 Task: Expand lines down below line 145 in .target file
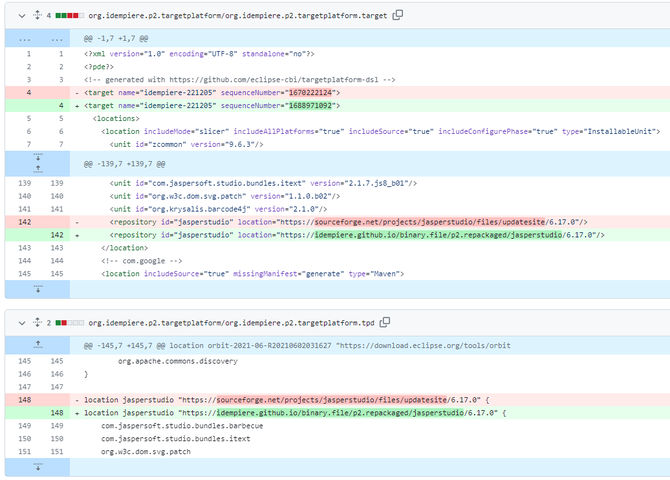(38, 289)
